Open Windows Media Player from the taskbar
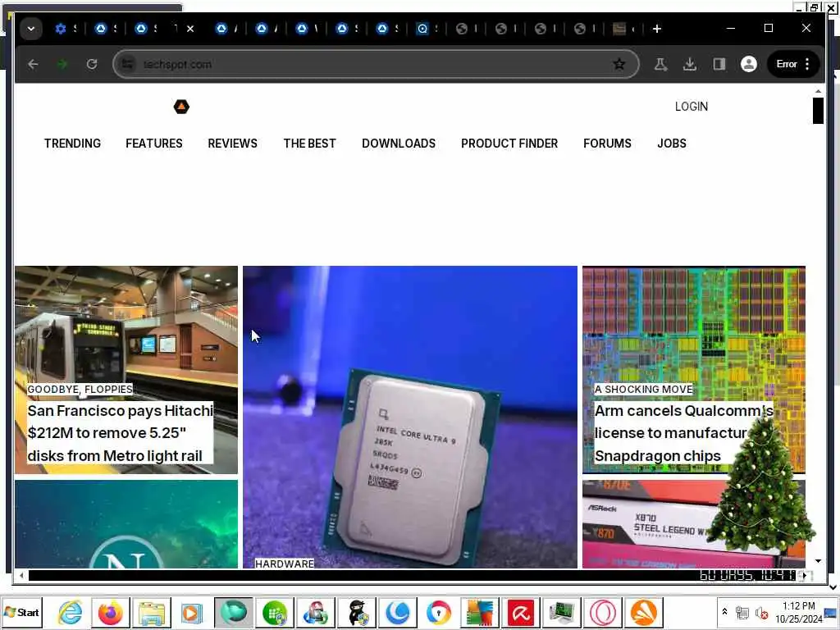840x630 pixels. 192,612
